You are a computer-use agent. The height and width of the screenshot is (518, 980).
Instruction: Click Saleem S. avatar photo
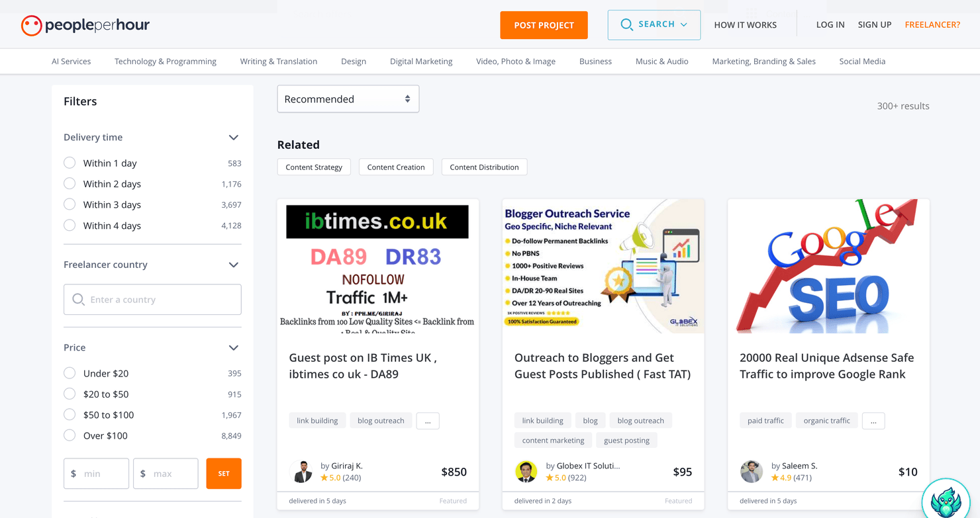point(752,472)
